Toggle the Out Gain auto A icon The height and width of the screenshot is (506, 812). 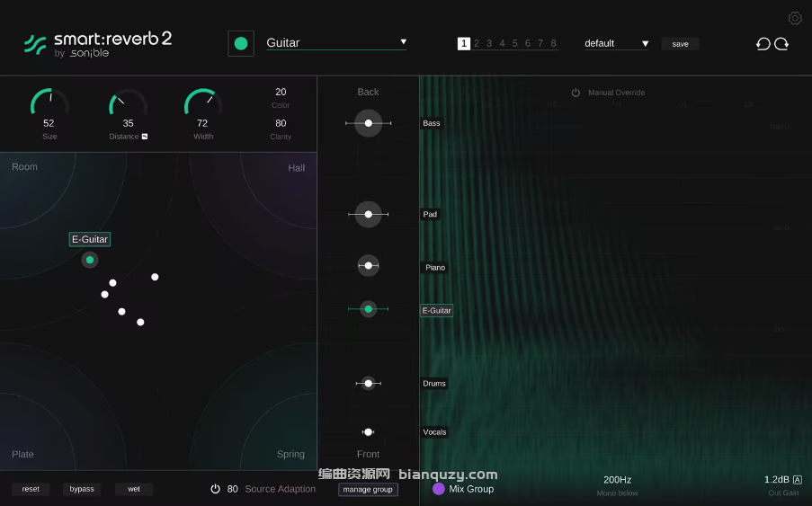[798, 480]
